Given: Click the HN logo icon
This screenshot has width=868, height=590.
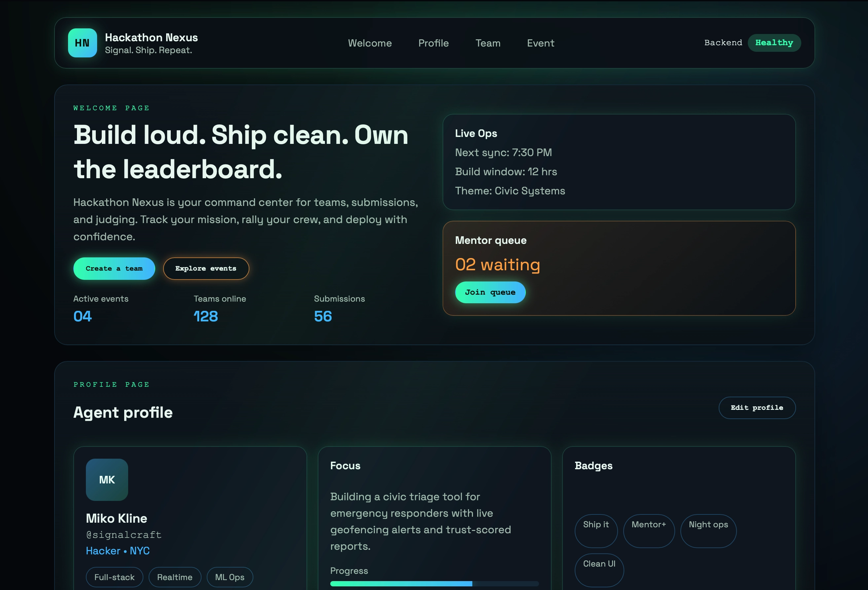Looking at the screenshot, I should point(83,43).
